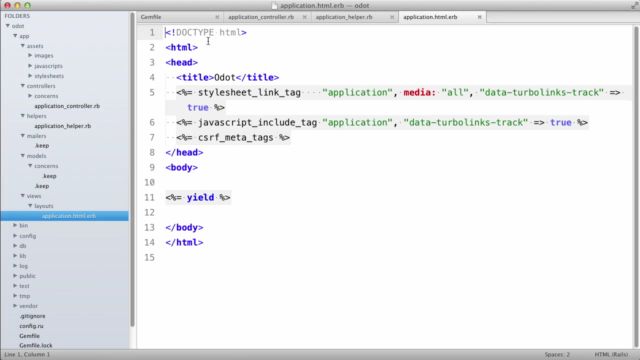Click the editor vertical scrollbar
Screen dimensions: 640x360
tap(636, 186)
